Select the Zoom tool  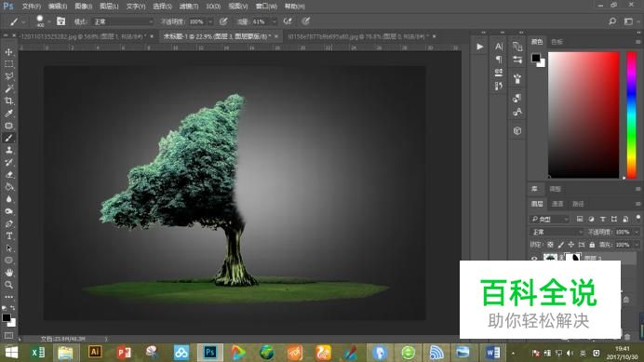8,285
